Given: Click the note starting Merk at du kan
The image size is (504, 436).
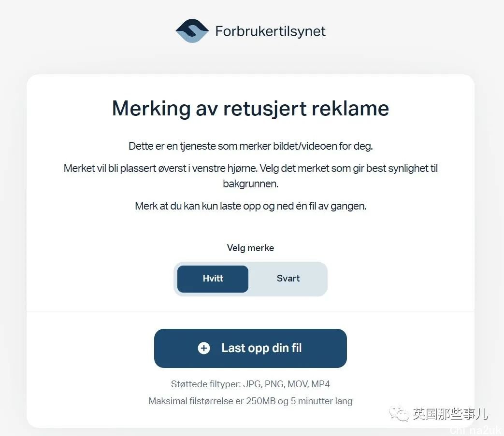Looking at the screenshot, I should point(250,206).
